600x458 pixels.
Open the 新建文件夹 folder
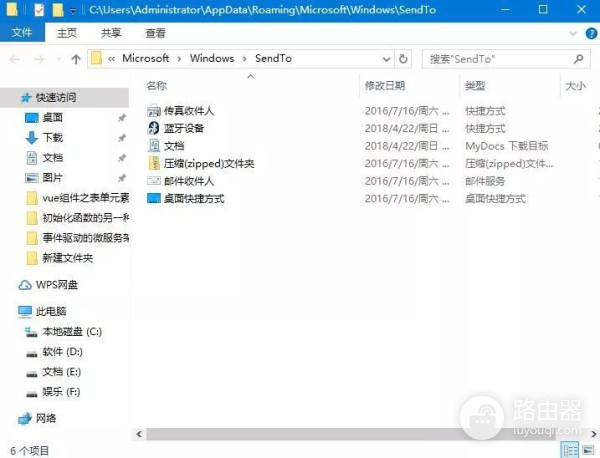[68, 258]
